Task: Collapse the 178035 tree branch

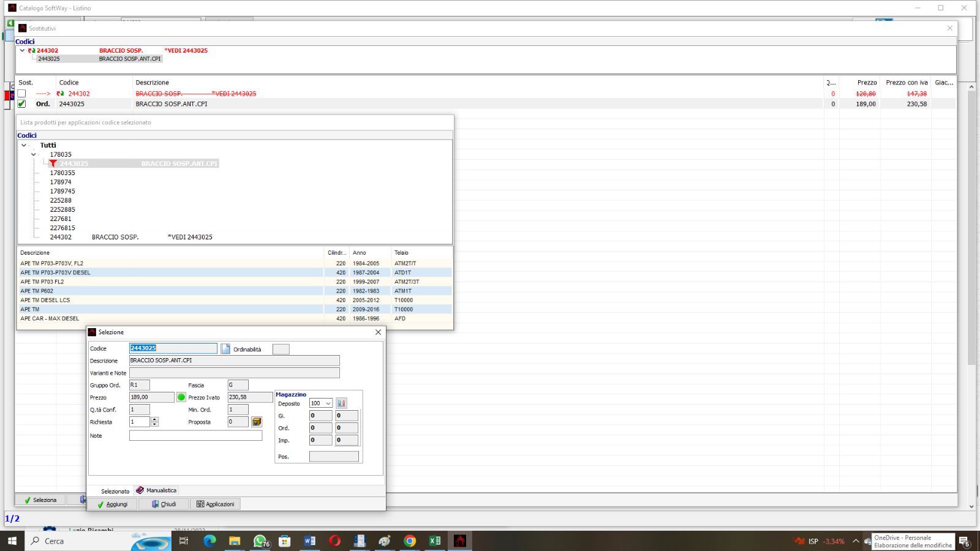Action: click(x=34, y=154)
